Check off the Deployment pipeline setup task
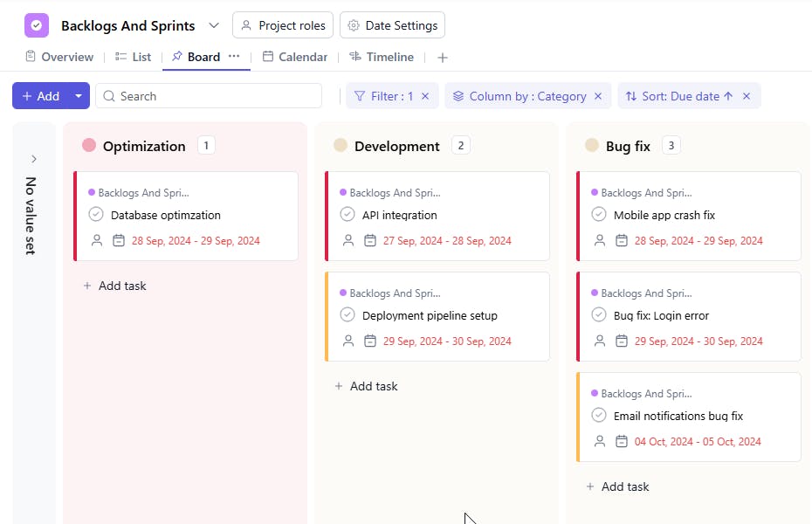Viewport: 812px width, 524px height. click(x=348, y=315)
